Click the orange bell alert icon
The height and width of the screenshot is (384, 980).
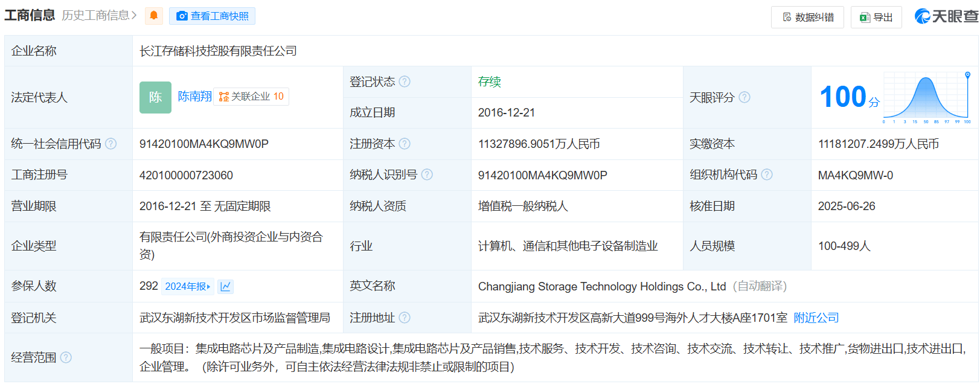154,16
